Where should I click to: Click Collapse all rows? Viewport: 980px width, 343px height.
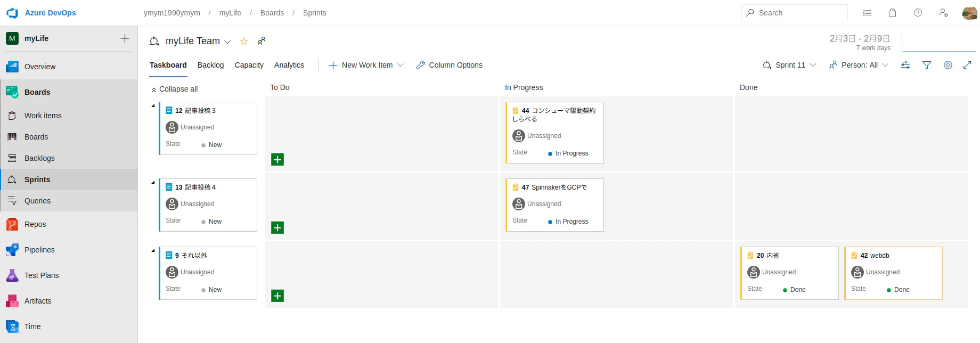(175, 89)
